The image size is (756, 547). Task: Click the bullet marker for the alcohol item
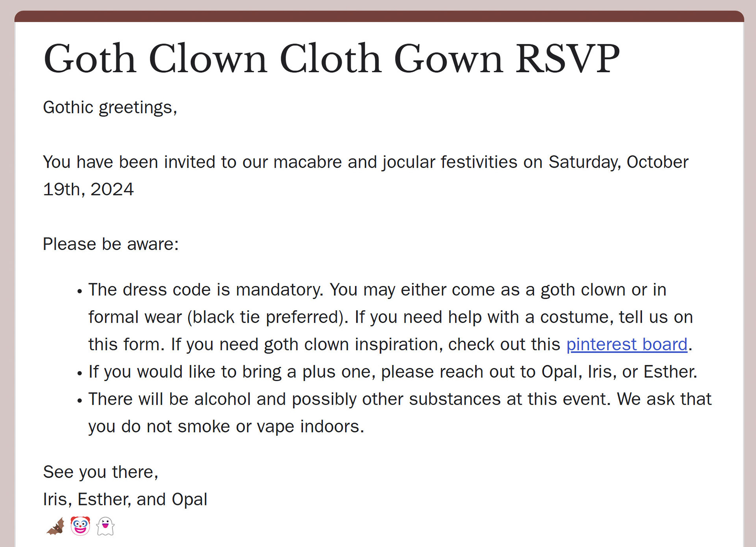pos(80,401)
